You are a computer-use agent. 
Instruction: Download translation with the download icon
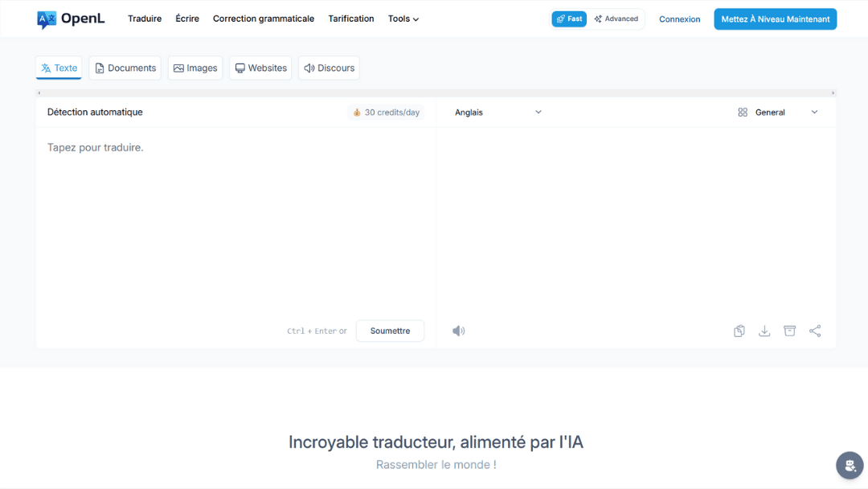[x=764, y=331]
